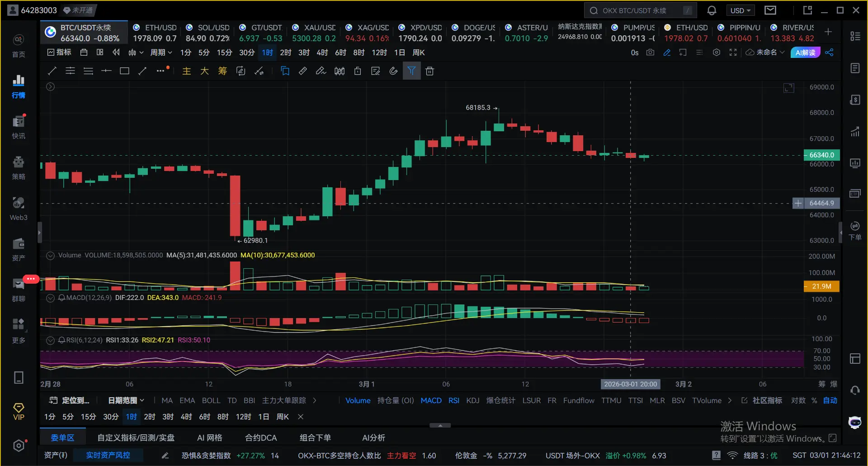The image size is (868, 466).
Task: Open 社区指标 community indicators
Action: [x=762, y=400]
